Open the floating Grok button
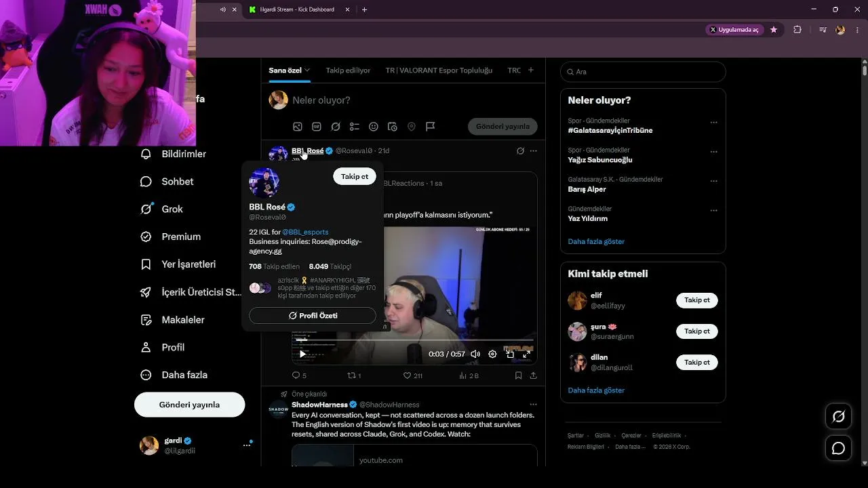 (838, 416)
